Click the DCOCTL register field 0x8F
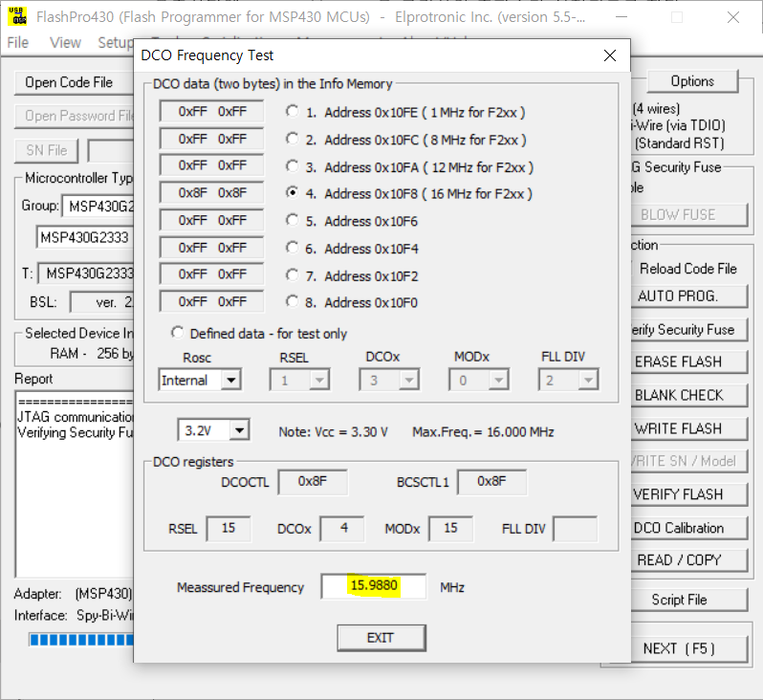Image resolution: width=763 pixels, height=700 pixels. click(313, 482)
